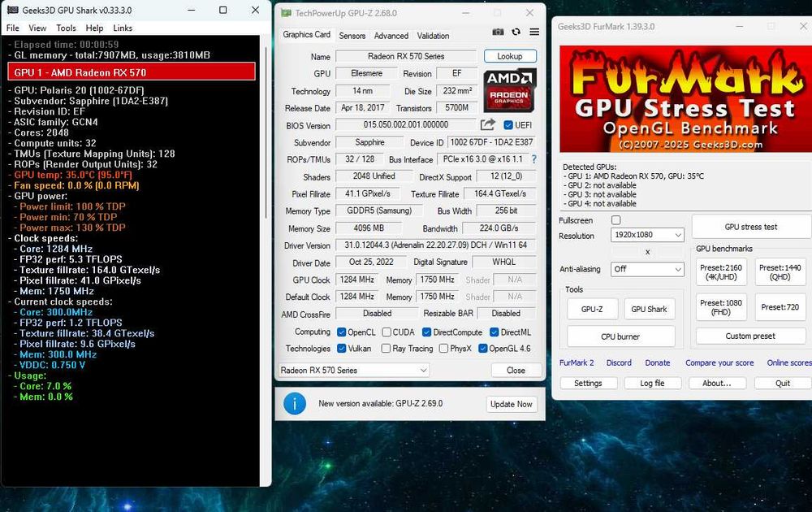
Task: Click the Lookup button in GPU-Z
Action: pos(510,56)
